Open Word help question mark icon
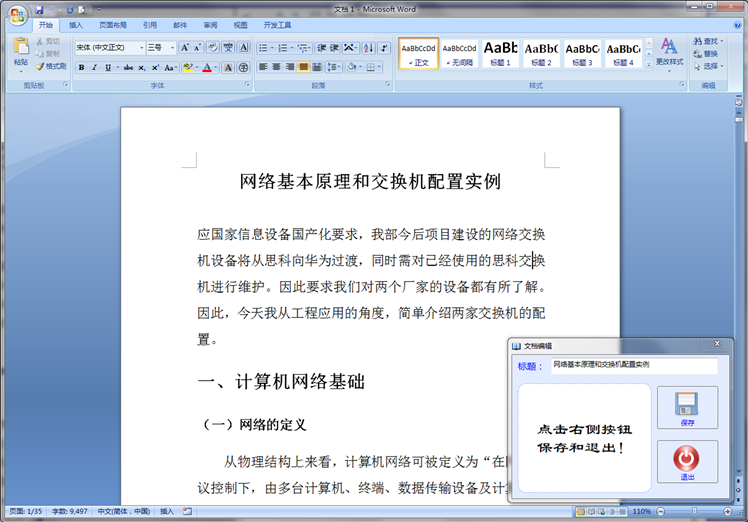748x522 pixels. (736, 25)
